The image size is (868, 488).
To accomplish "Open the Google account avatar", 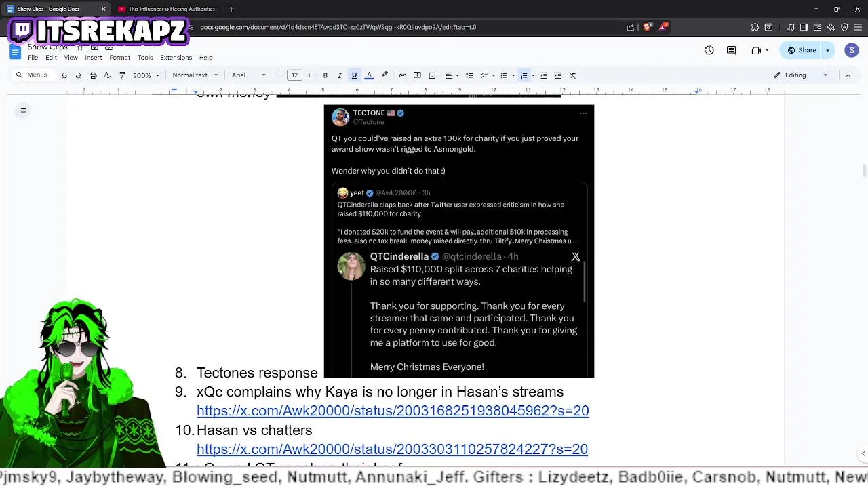I will click(852, 50).
